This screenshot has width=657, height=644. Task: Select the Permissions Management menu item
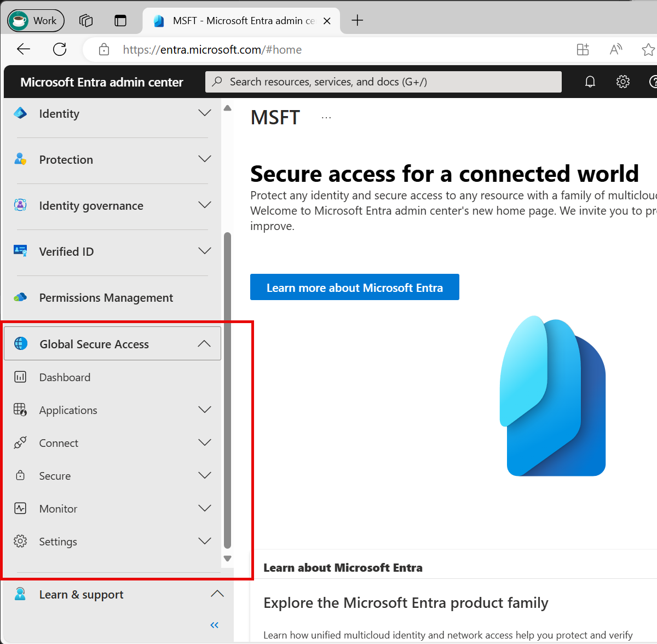pyautogui.click(x=112, y=297)
